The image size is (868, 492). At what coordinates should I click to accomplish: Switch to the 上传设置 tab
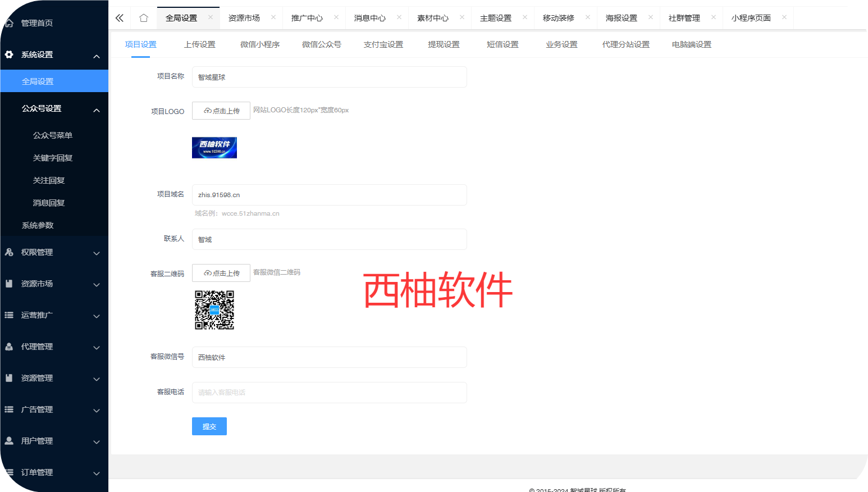click(199, 44)
